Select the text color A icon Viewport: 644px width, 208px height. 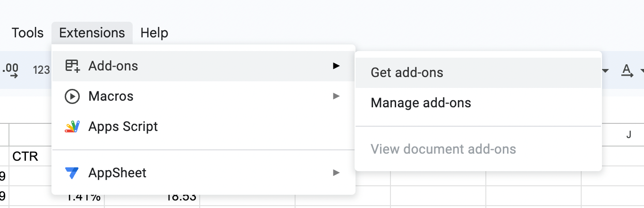point(627,71)
